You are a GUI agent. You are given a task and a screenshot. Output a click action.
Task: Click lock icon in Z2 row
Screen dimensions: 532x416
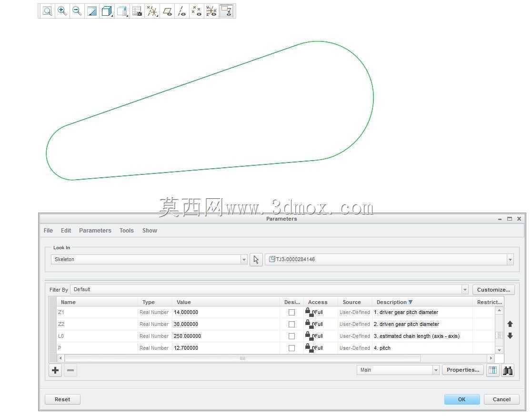click(x=309, y=323)
